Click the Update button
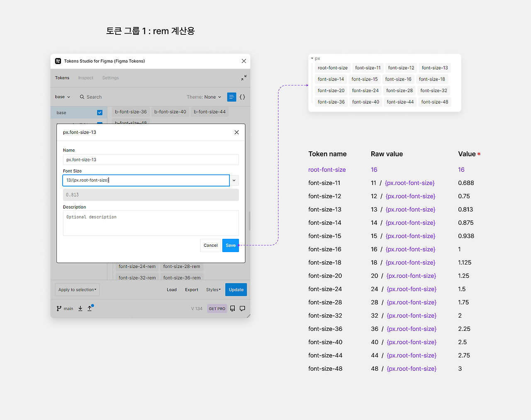 (x=236, y=290)
